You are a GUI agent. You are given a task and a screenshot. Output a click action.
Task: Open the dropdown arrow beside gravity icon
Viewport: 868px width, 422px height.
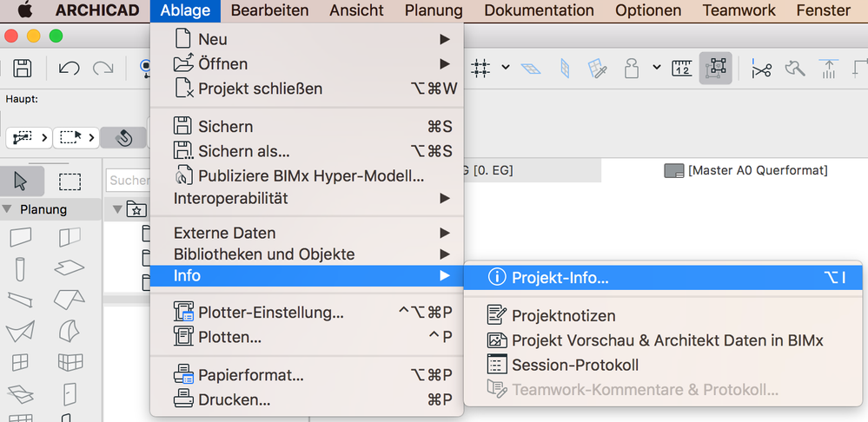click(657, 68)
